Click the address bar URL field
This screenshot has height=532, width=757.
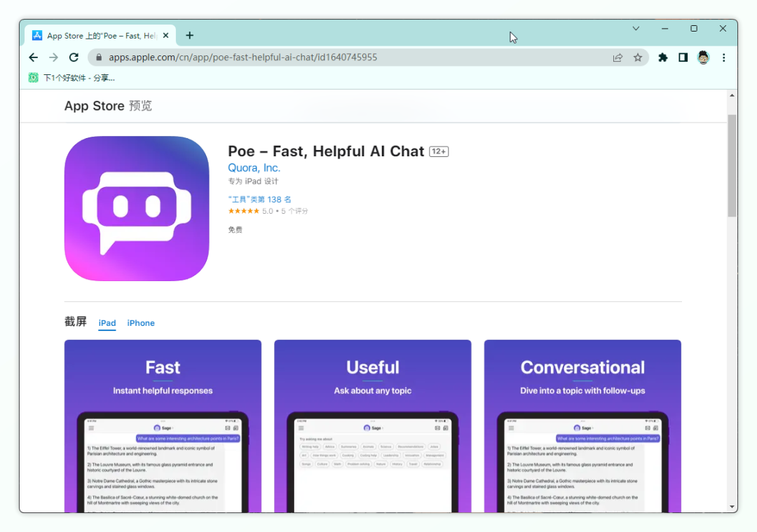(x=350, y=57)
